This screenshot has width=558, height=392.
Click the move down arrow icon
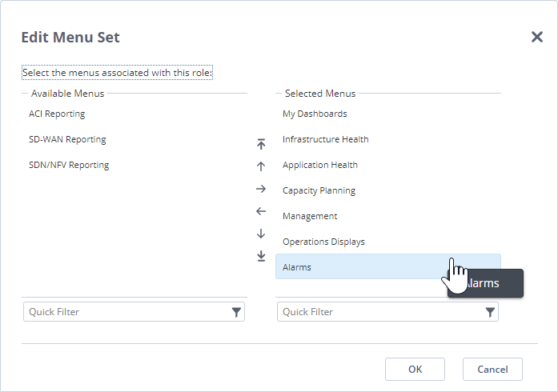point(261,234)
